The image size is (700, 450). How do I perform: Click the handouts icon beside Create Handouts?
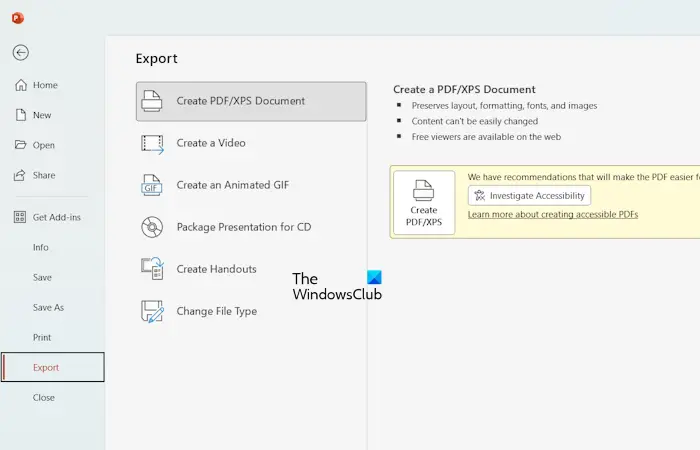(153, 268)
